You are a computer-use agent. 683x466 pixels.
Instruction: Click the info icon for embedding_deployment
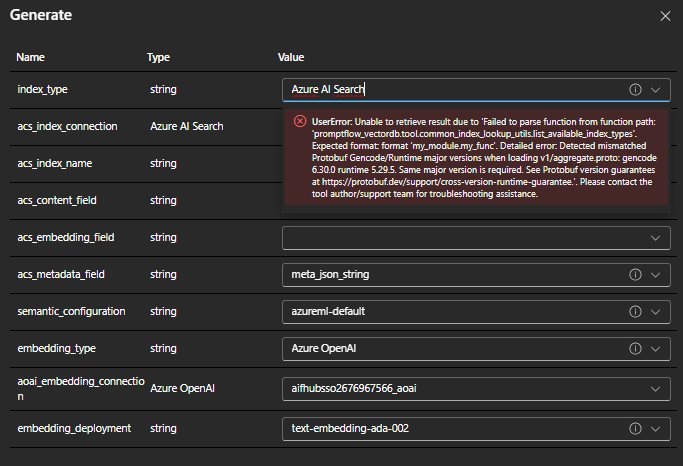[x=635, y=429]
